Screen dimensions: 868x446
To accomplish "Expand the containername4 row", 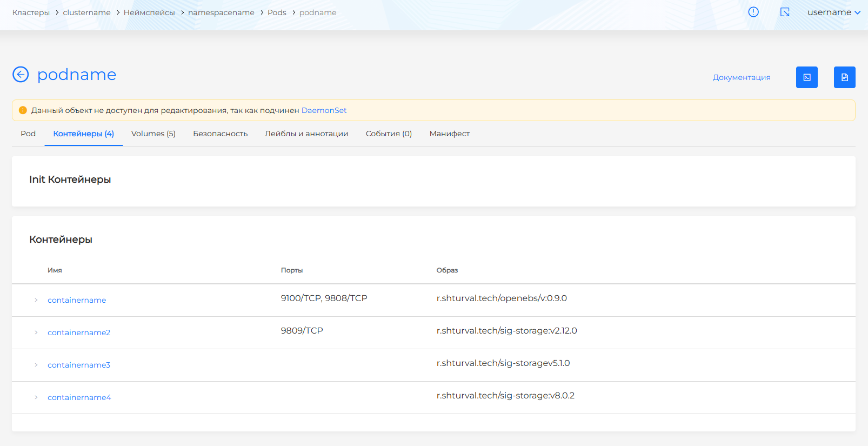I will point(36,397).
